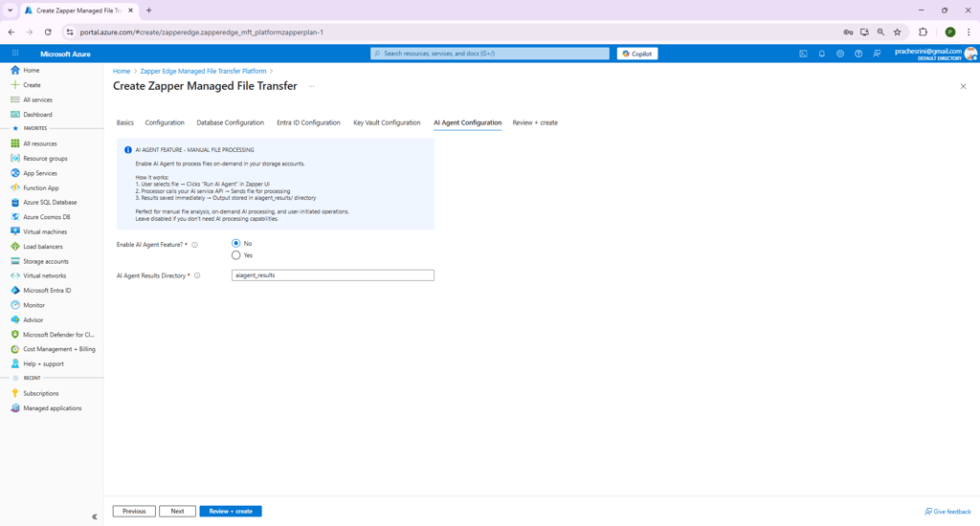The image size is (980, 526).
Task: Click the Advisor icon in sidebar
Action: [x=15, y=319]
